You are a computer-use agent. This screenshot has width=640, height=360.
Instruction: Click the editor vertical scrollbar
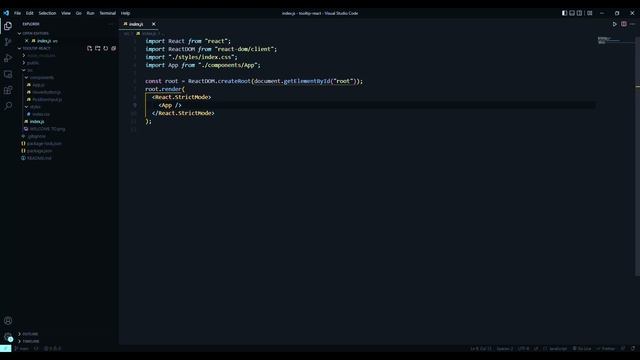coord(637,155)
